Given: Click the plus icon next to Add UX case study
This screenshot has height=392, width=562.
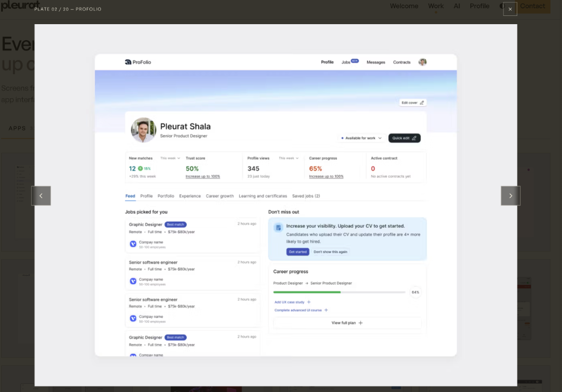Looking at the screenshot, I should click(x=308, y=302).
